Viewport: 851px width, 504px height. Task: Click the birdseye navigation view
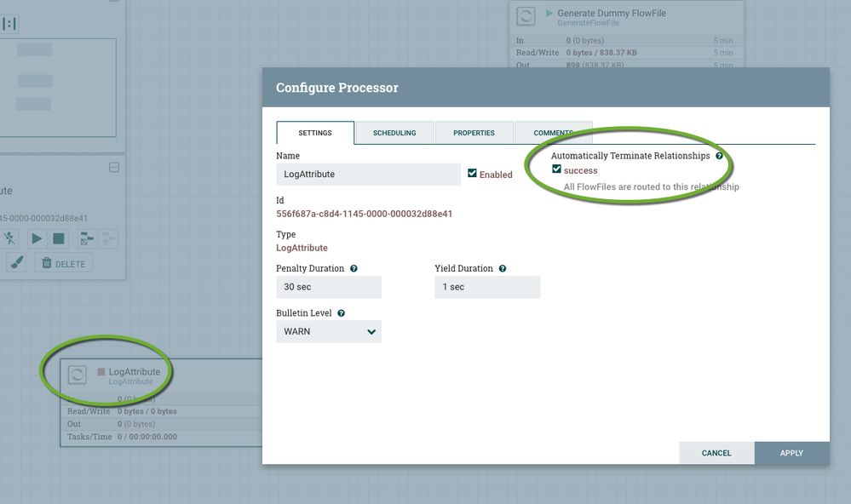click(58, 88)
